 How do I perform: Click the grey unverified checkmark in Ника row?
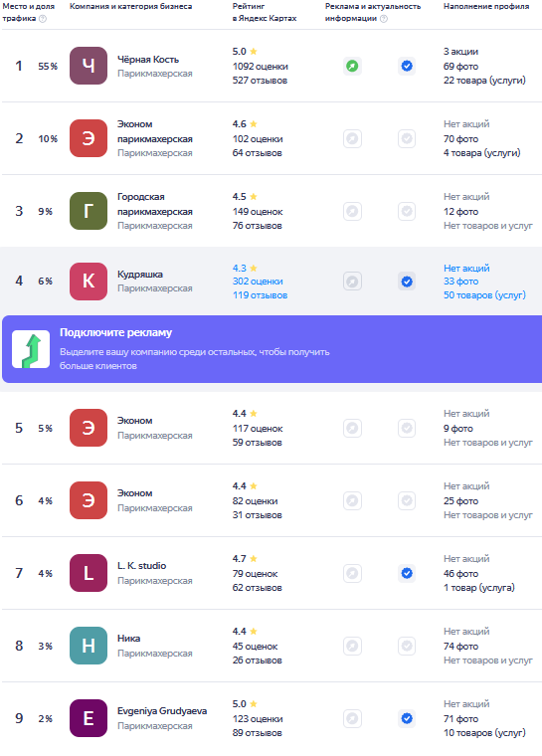(407, 646)
